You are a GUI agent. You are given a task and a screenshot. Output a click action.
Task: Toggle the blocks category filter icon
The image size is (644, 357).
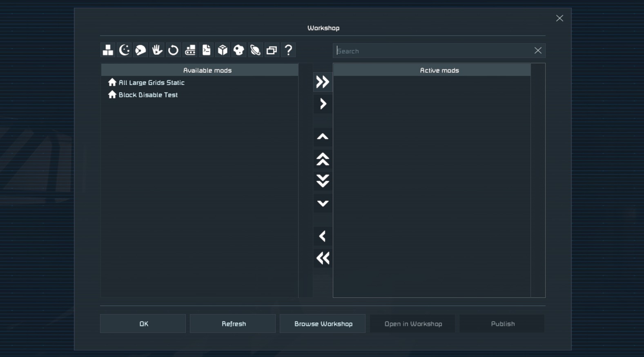pyautogui.click(x=108, y=50)
